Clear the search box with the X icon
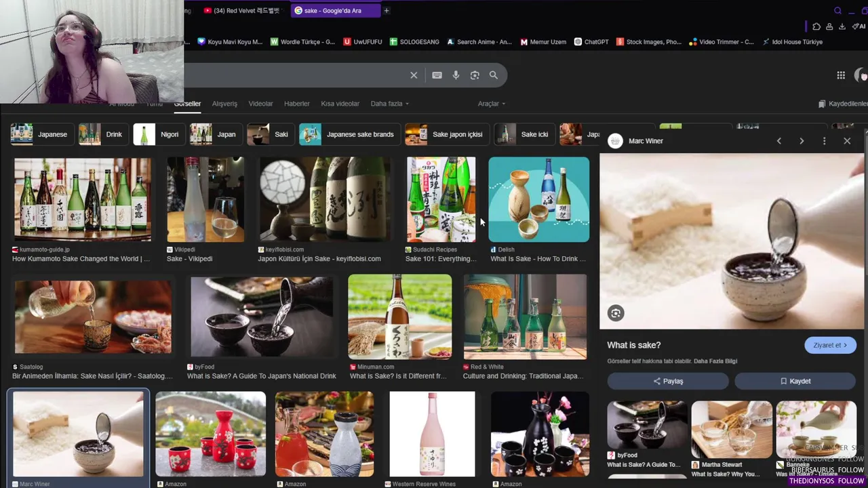868x488 pixels. click(x=414, y=75)
